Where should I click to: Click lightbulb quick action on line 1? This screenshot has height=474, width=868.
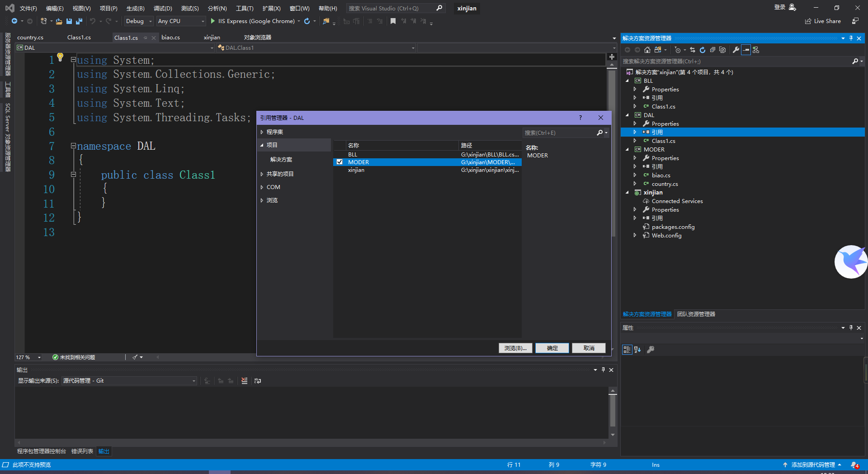60,57
